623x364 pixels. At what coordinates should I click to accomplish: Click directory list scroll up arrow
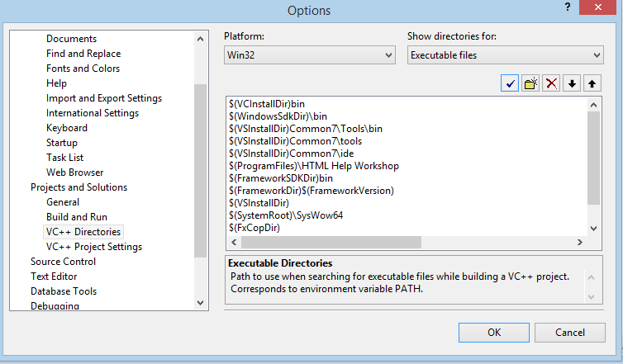pyautogui.click(x=593, y=105)
